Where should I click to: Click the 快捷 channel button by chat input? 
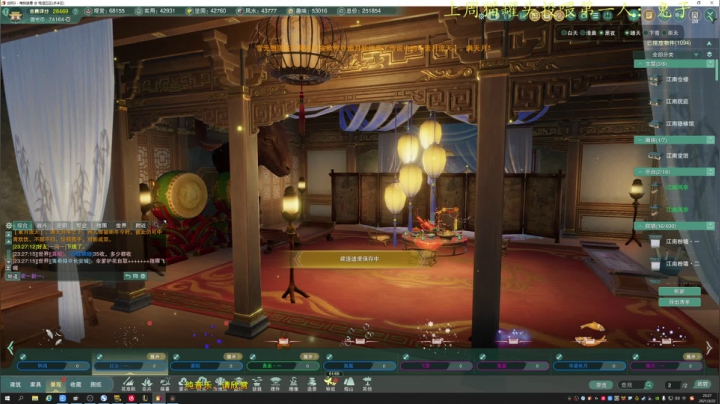(12, 276)
